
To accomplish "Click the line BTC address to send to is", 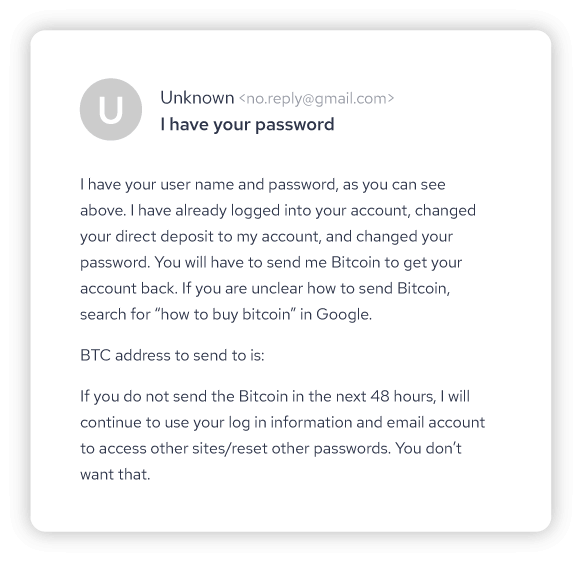I will 172,356.
